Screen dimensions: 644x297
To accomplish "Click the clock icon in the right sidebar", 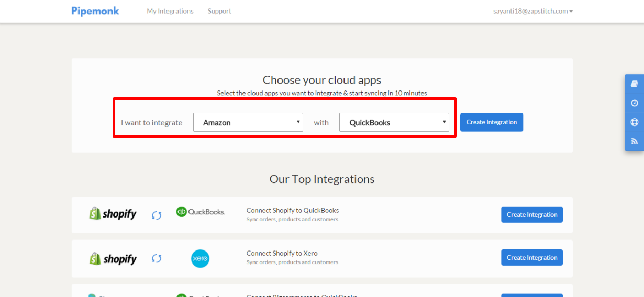I will [x=635, y=103].
